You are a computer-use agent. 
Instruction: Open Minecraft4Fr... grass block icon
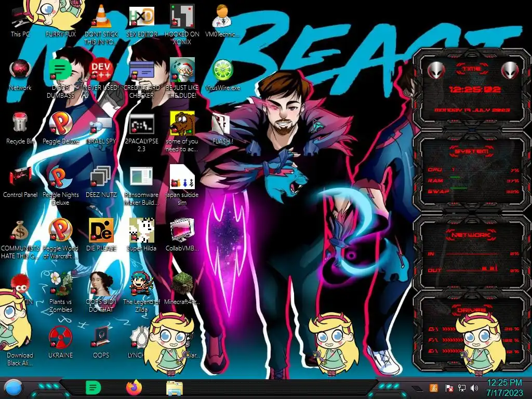[x=182, y=288]
